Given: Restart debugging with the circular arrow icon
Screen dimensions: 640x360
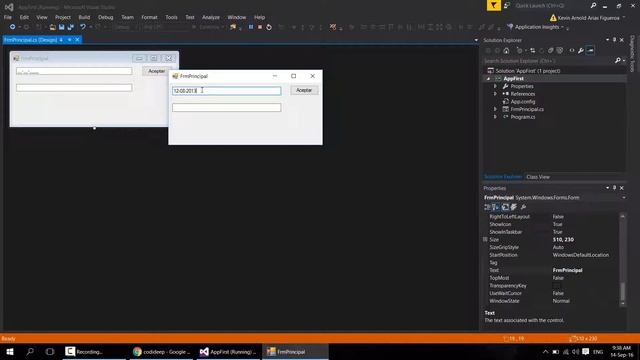Looking at the screenshot, I should [269, 27].
